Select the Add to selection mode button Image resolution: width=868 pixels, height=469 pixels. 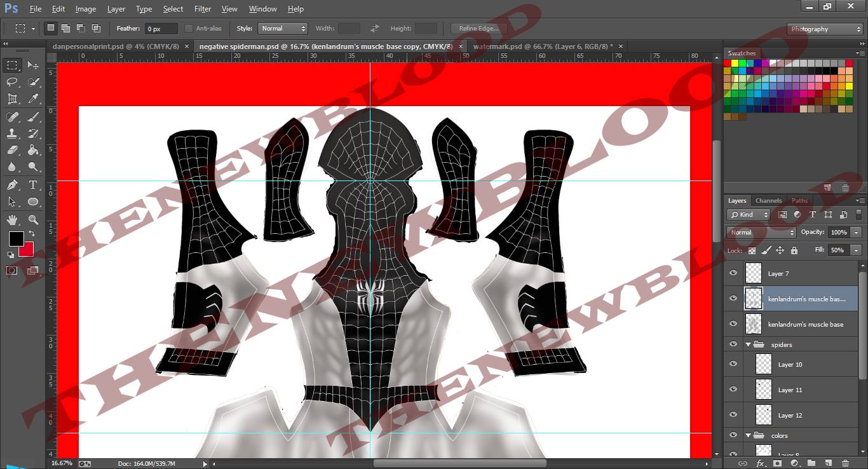click(65, 29)
